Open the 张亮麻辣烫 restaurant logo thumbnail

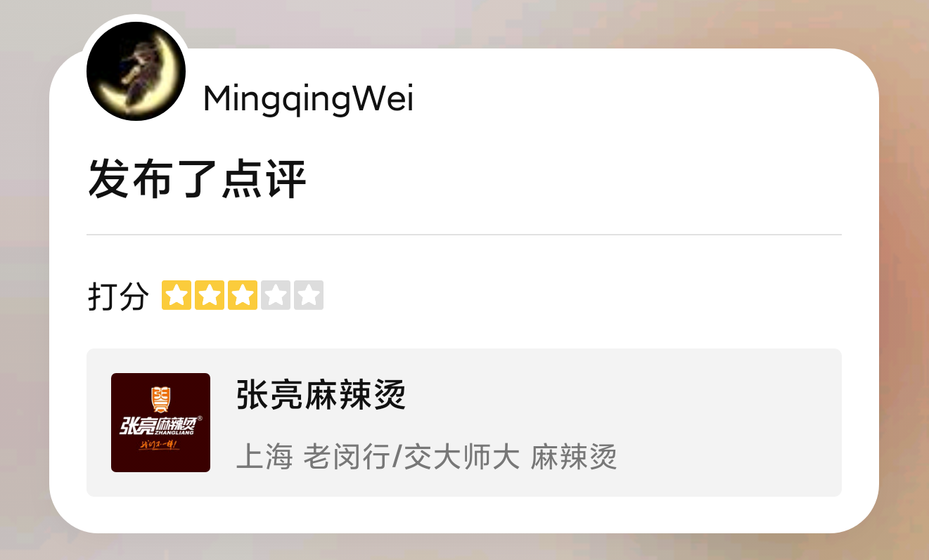160,422
